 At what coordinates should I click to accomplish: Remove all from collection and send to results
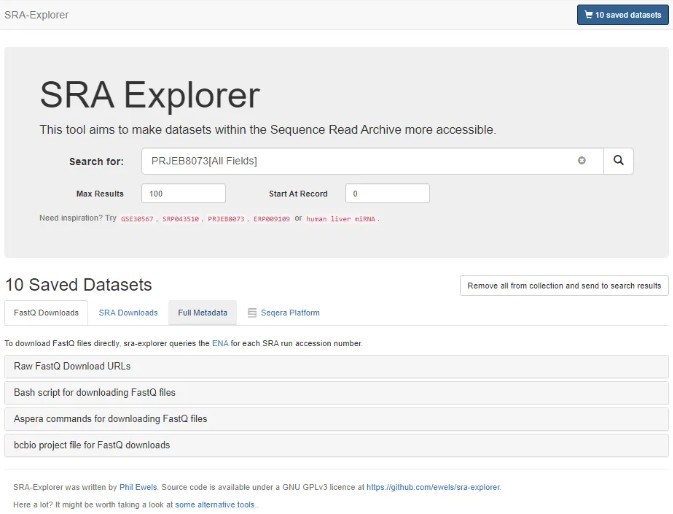tap(564, 285)
